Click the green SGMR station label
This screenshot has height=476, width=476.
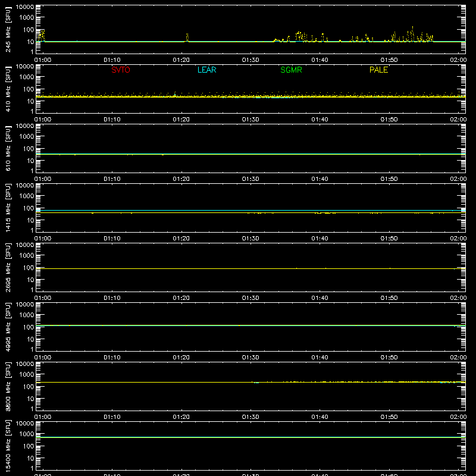(291, 70)
